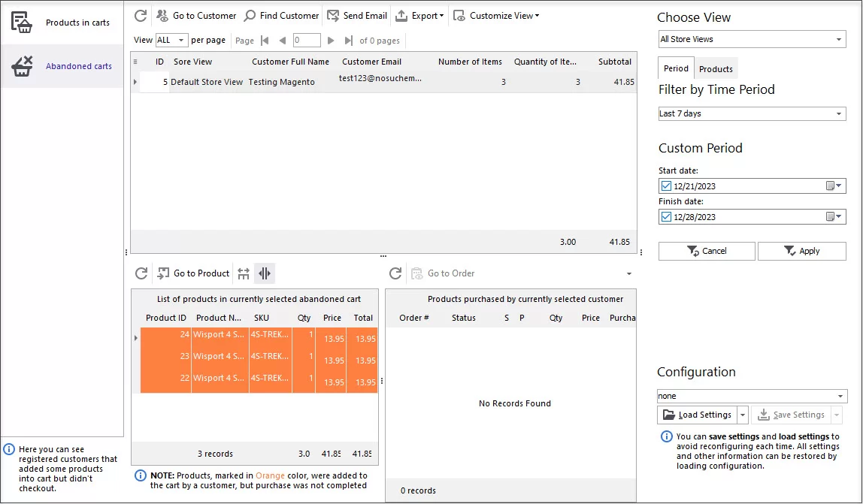Sort by the Order # column
The height and width of the screenshot is (504, 863).
414,318
